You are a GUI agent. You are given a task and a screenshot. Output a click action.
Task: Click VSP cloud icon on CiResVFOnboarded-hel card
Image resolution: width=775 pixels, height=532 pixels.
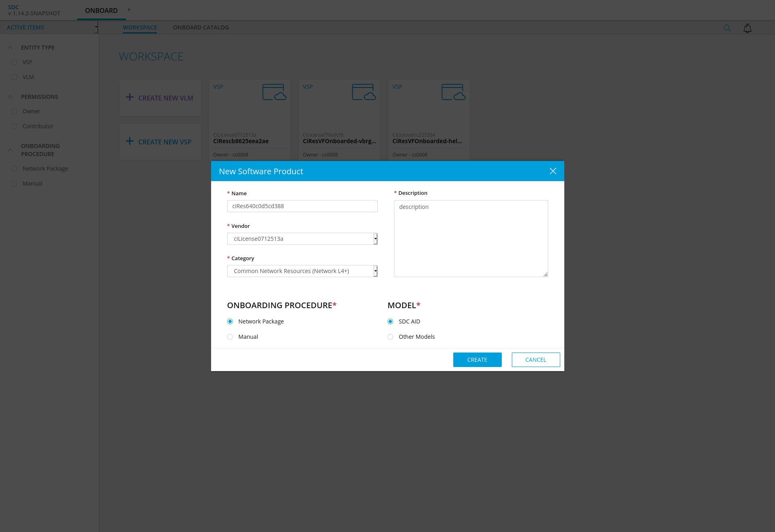(453, 92)
